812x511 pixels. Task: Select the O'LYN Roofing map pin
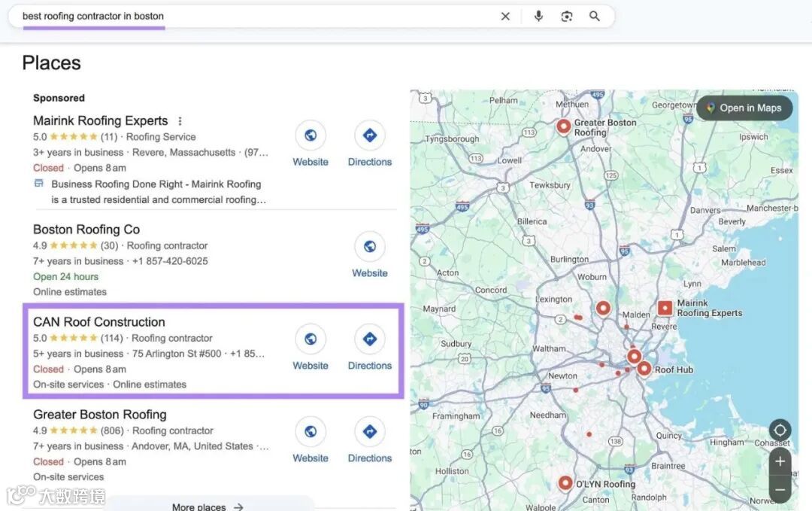coord(565,483)
